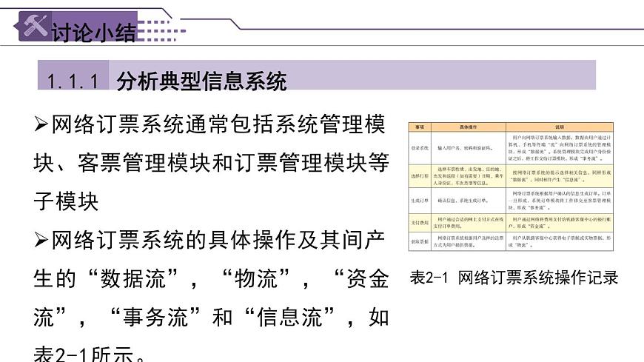
Task: Select the 讨论小结 slide title
Action: (93, 33)
